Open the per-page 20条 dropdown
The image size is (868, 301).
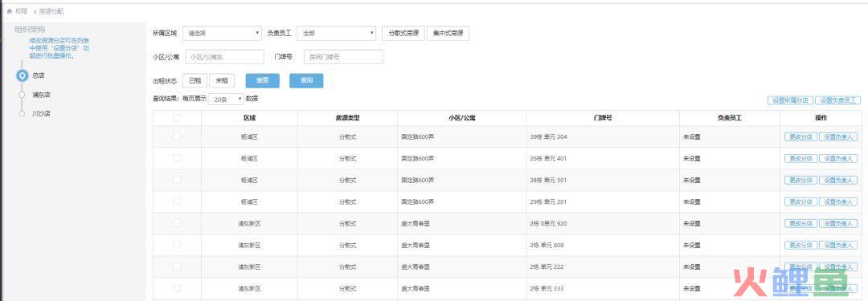226,99
